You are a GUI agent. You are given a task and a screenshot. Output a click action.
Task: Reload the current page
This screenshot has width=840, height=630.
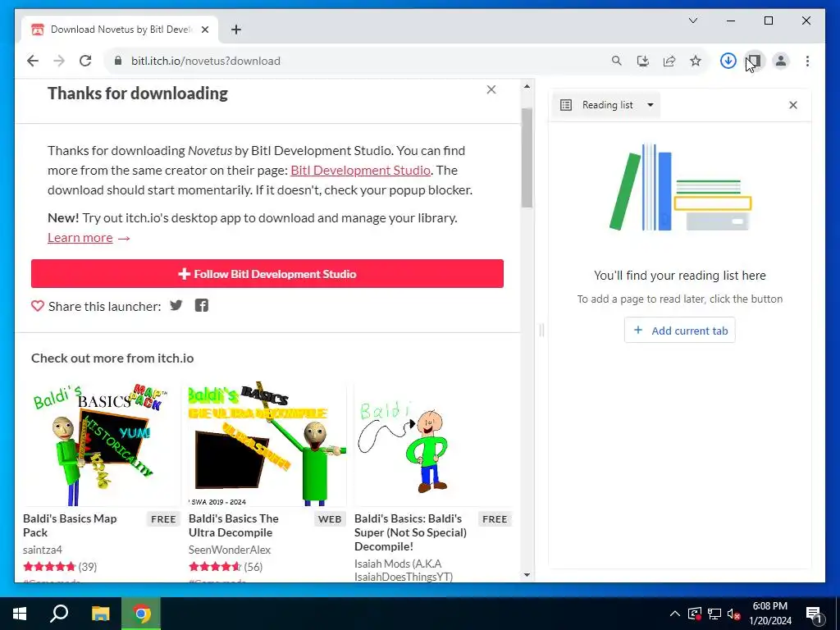(85, 61)
